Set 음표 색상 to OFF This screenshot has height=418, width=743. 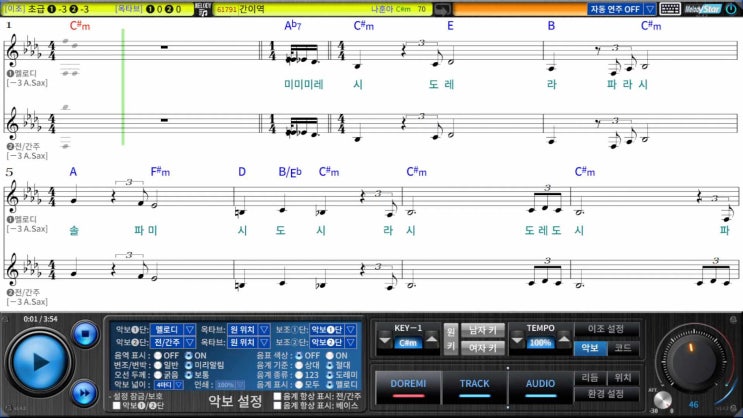[299, 355]
